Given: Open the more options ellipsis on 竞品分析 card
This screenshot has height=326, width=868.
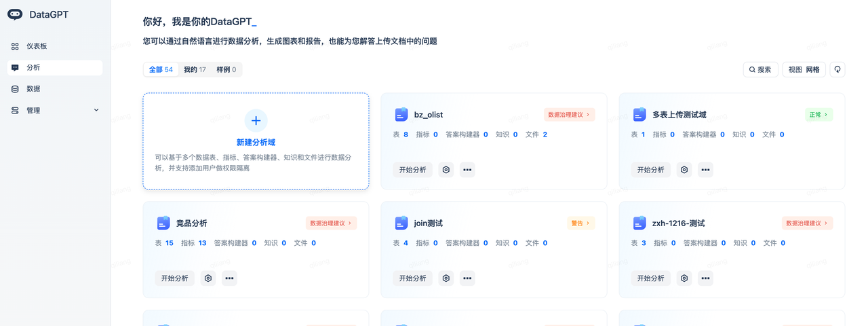Looking at the screenshot, I should (x=229, y=278).
